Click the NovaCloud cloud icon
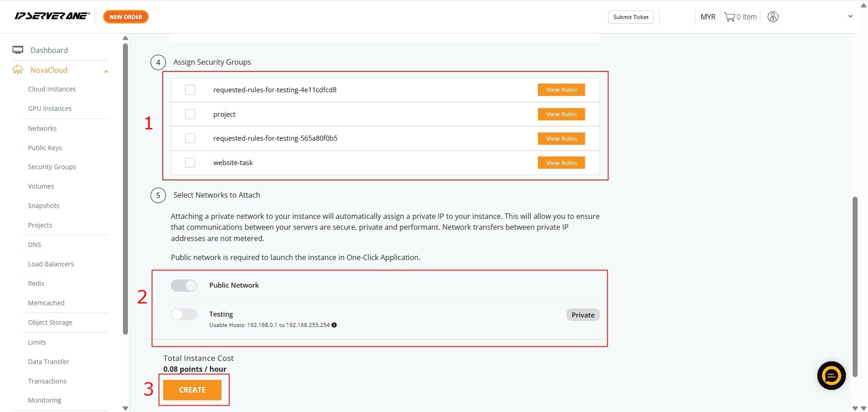The image size is (868, 412). [18, 70]
